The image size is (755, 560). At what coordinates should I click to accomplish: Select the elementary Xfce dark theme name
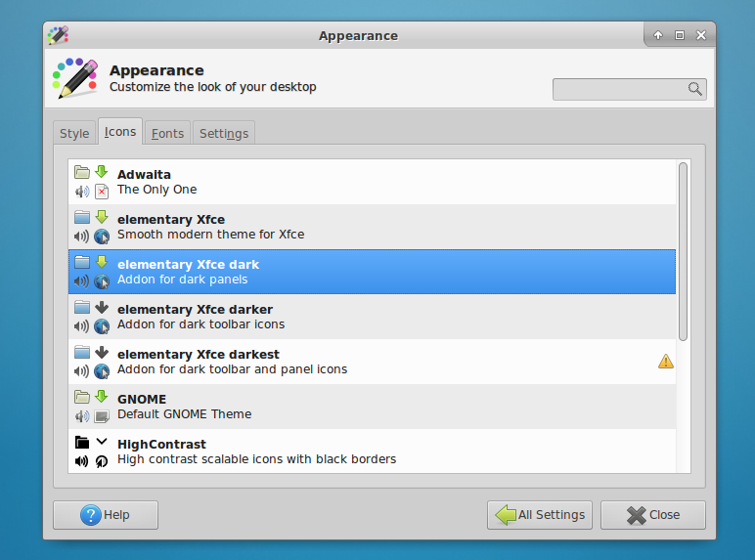(189, 265)
